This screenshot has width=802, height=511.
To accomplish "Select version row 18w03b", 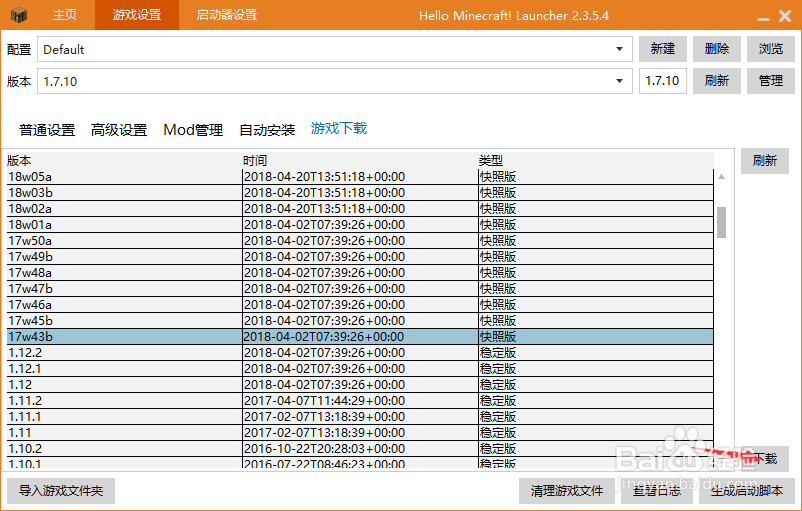I will click(x=360, y=193).
